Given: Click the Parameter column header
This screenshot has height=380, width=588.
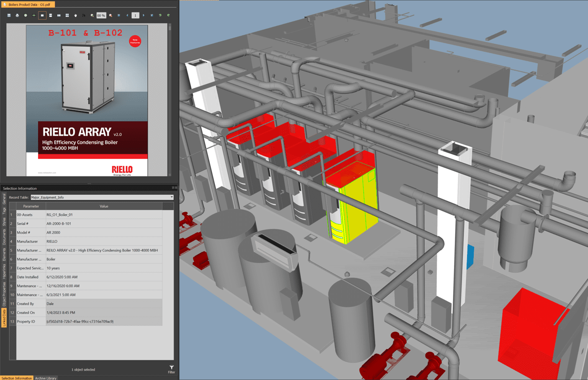Looking at the screenshot, I should pyautogui.click(x=31, y=206).
